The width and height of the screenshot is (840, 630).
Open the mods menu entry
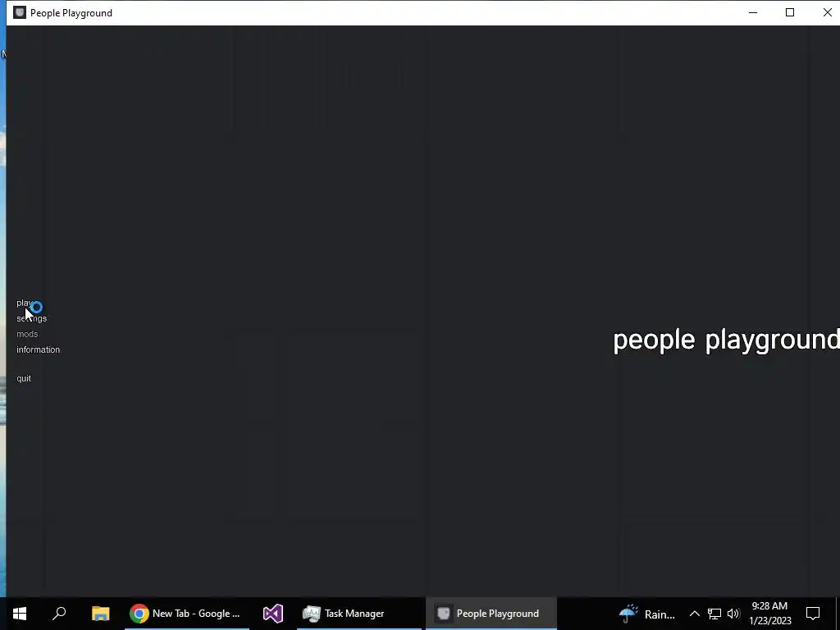pos(27,334)
